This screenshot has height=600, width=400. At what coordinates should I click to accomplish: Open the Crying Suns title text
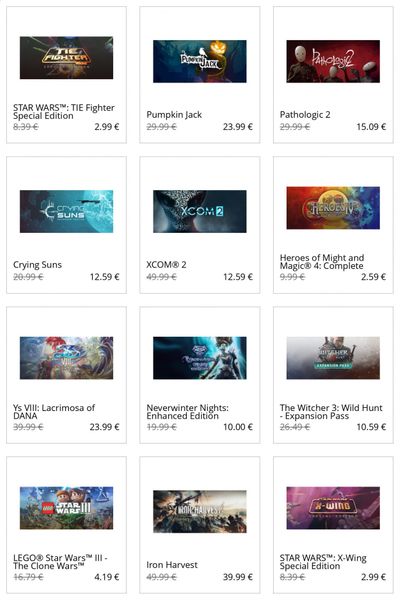pyautogui.click(x=37, y=265)
